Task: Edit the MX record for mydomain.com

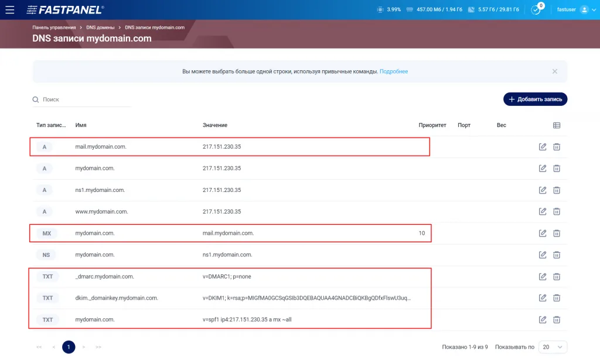Action: coord(543,233)
